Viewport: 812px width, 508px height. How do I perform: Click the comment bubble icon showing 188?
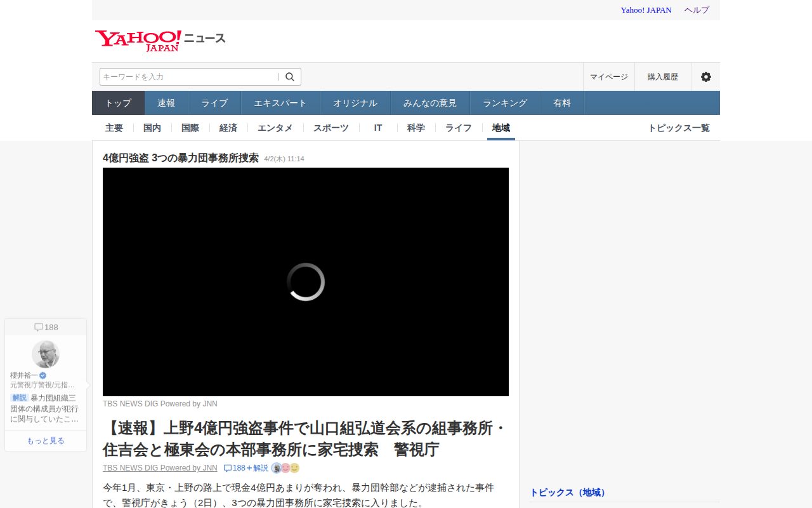pos(46,326)
